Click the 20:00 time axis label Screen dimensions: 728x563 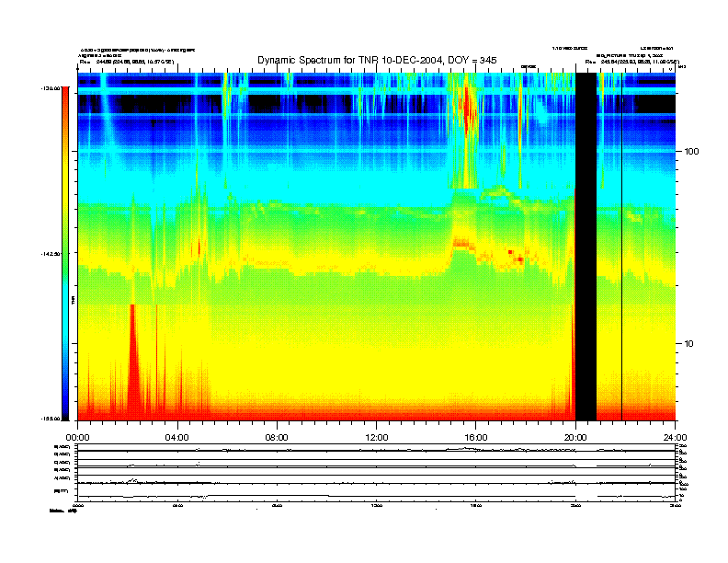click(575, 438)
